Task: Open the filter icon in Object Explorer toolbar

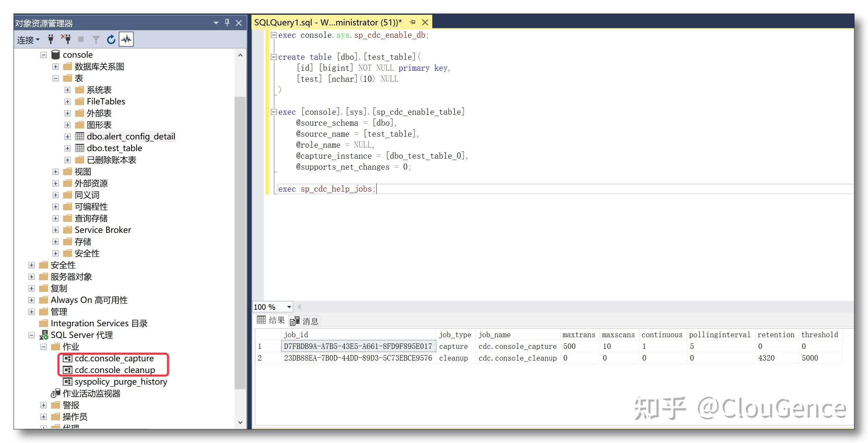Action: coord(96,39)
